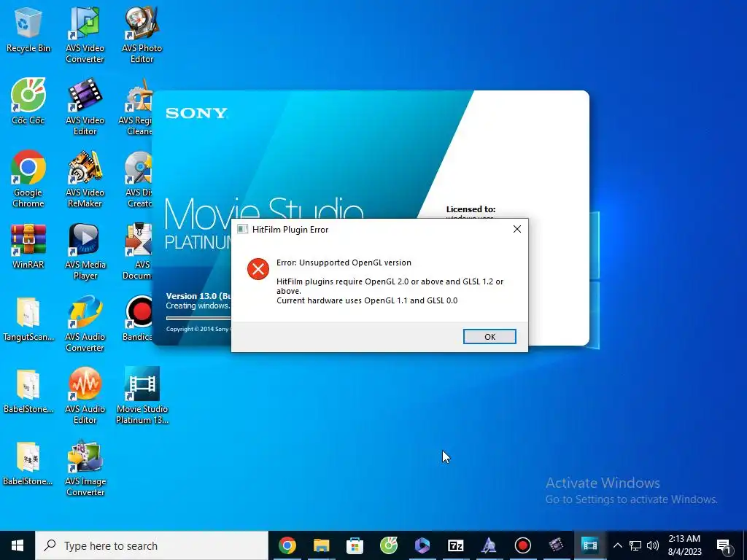Select the Bandicam desktop shortcut
Screen dimensions: 747x560
138,319
